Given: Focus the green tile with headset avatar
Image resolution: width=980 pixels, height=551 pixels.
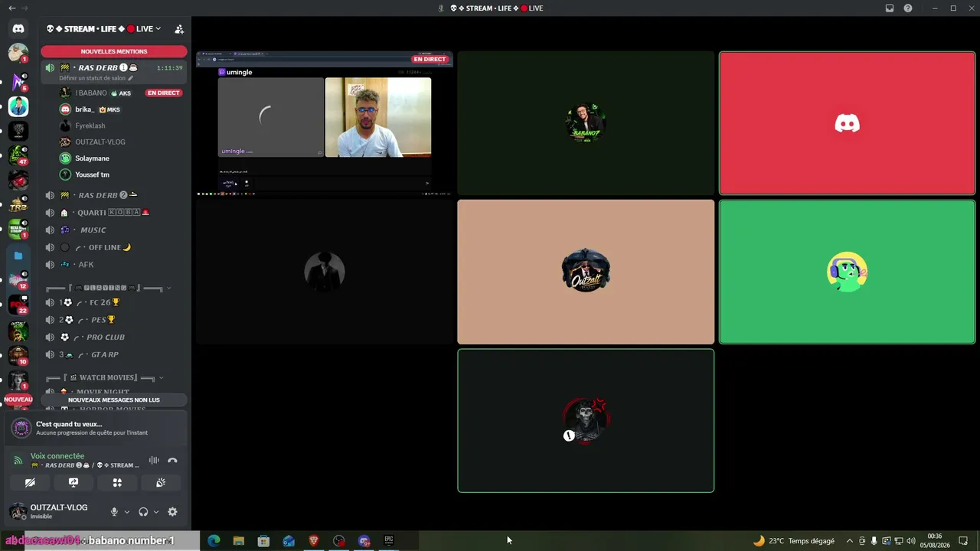Looking at the screenshot, I should tap(847, 272).
